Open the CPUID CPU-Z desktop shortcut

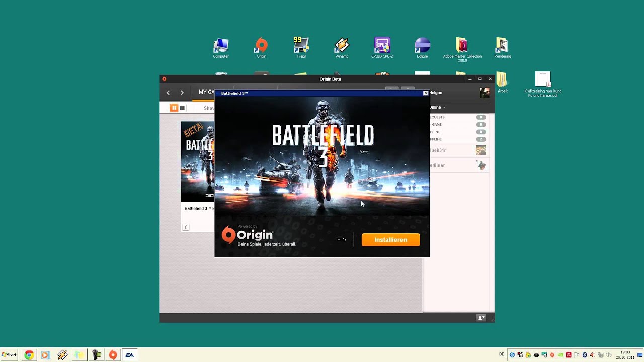click(x=382, y=48)
